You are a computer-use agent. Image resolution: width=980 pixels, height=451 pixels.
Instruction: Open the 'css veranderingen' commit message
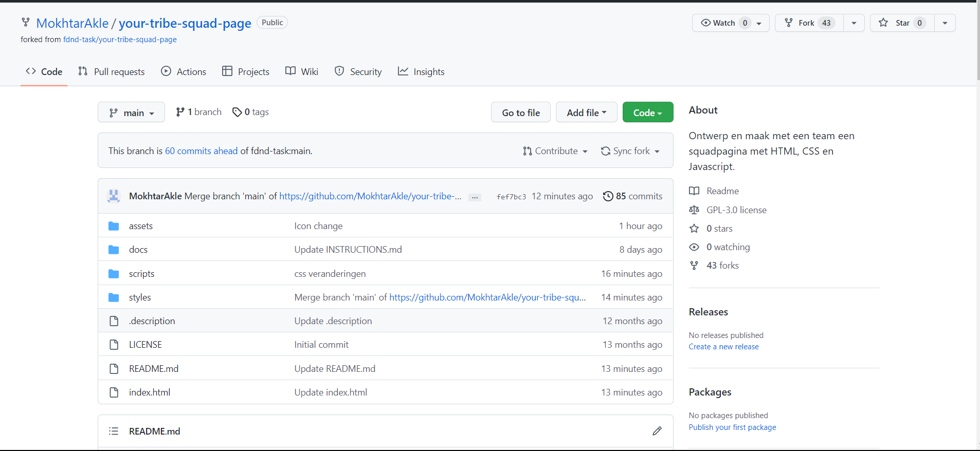pos(330,274)
